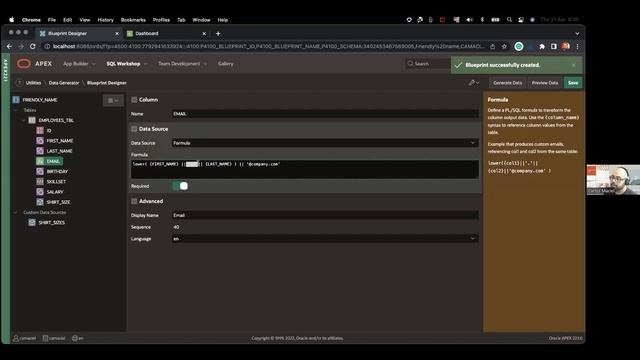Open the macOS volume control
The width and height of the screenshot is (640, 360).
point(469,20)
